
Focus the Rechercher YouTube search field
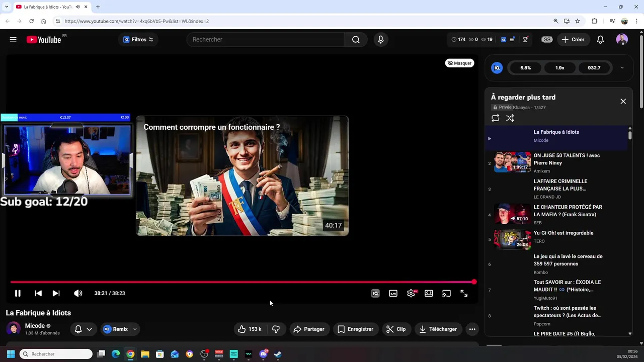[x=265, y=40]
